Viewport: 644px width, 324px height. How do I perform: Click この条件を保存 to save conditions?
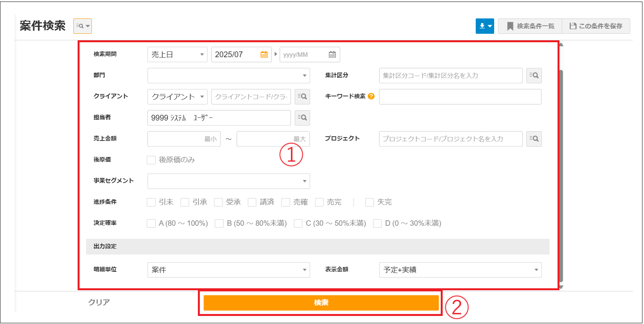(596, 26)
